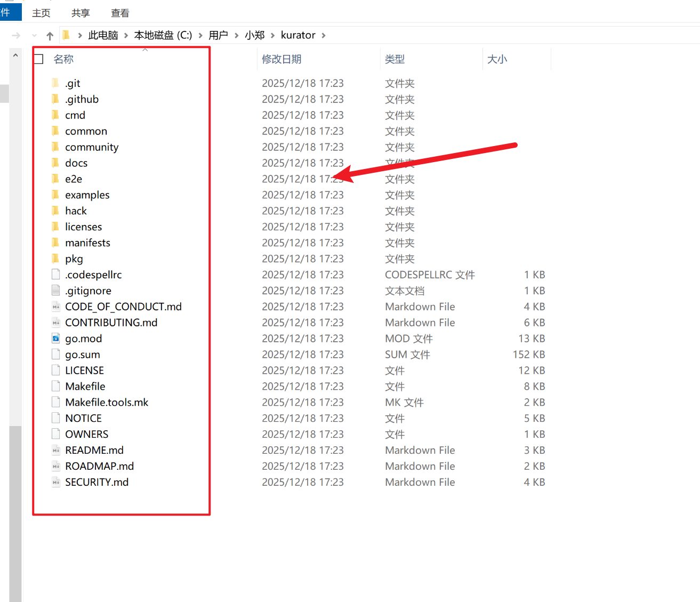Screen dimensions: 700x602
Task: Click the 文本文档 type cell
Action: point(405,291)
